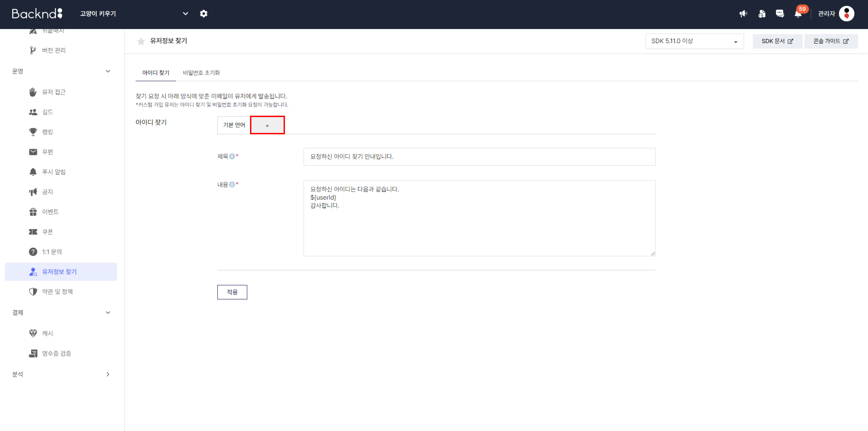Click the settings gear icon in header
Screen dimensions: 868x431
point(204,14)
